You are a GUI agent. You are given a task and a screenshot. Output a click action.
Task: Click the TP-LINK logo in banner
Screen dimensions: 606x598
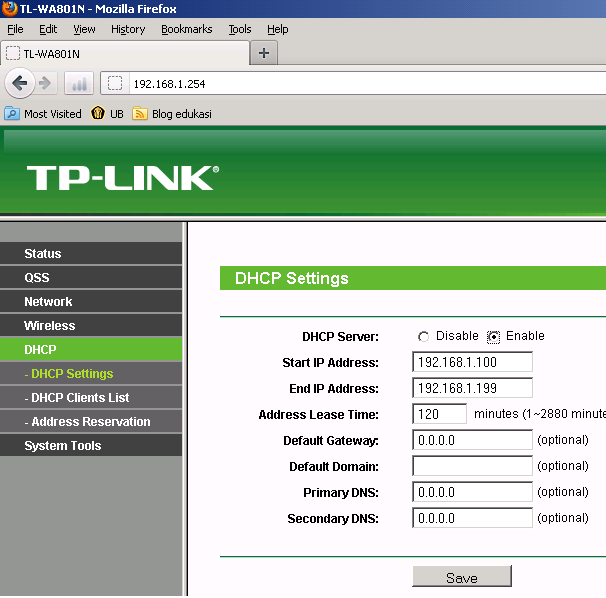tap(123, 178)
